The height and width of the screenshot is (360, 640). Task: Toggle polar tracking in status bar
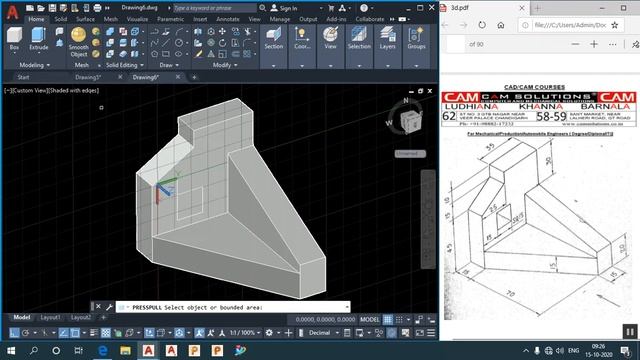pos(26,333)
